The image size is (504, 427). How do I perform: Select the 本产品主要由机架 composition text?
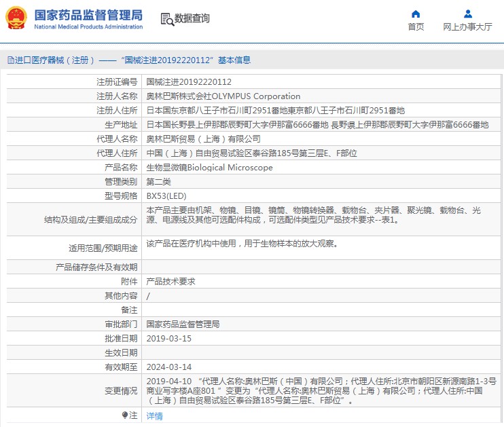tap(313, 215)
